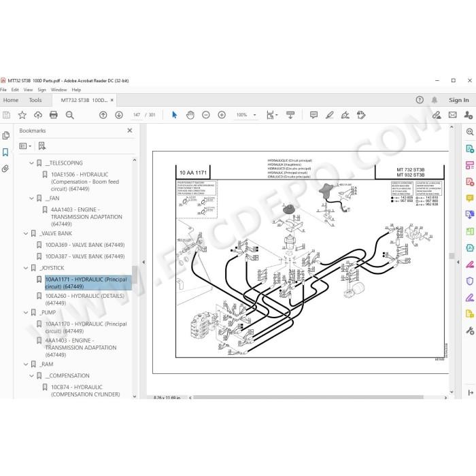This screenshot has height=476, width=476.
Task: Open bookmark 10AA1170 - HYDRAULIC Principal circuit
Action: (x=86, y=328)
